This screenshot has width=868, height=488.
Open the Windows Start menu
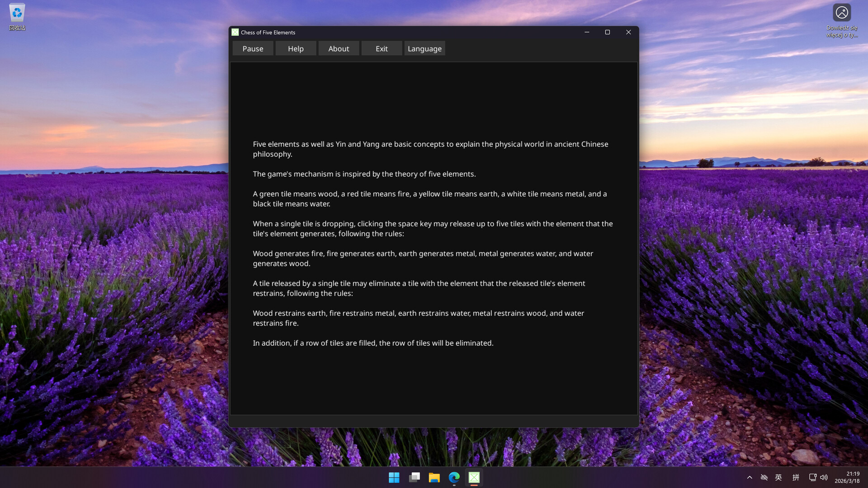(394, 478)
